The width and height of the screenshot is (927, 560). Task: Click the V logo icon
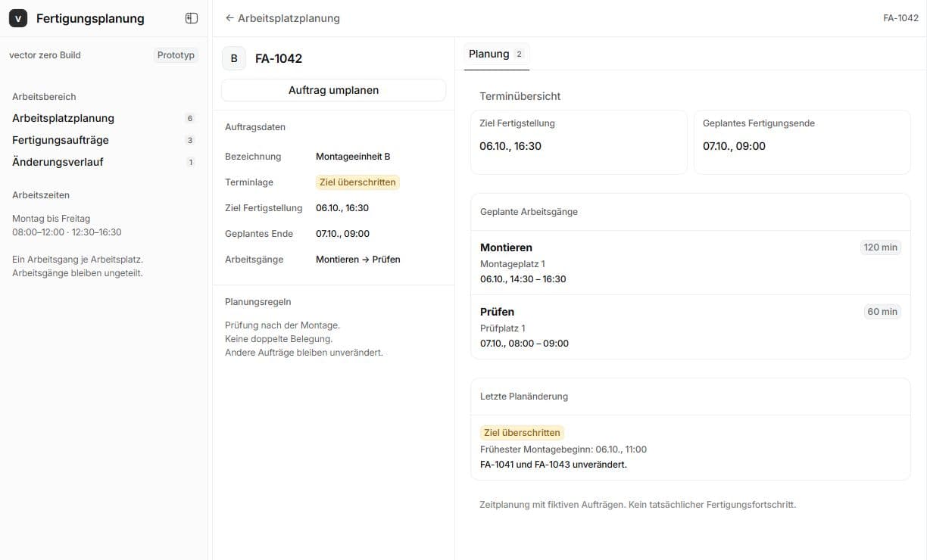pos(18,18)
